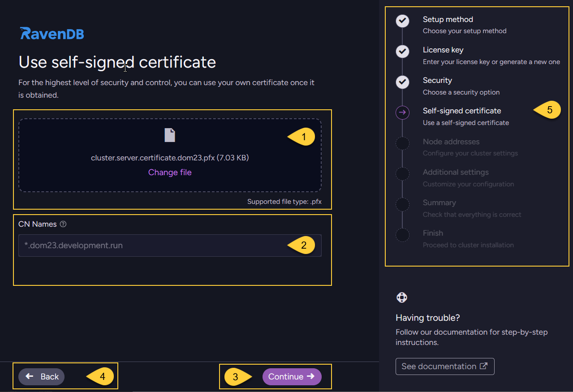The width and height of the screenshot is (573, 392).
Task: Click the License key checkmark icon
Action: pos(402,52)
